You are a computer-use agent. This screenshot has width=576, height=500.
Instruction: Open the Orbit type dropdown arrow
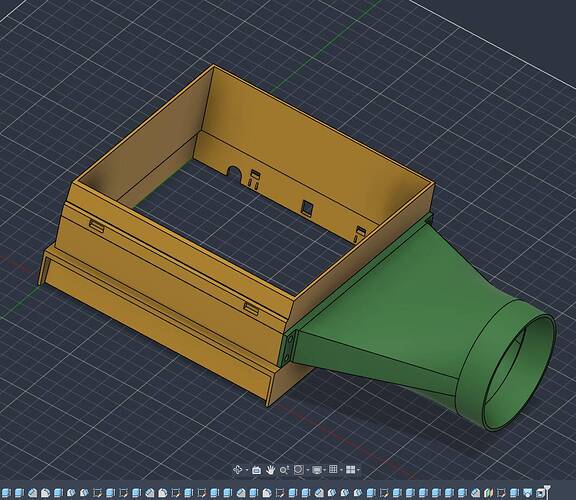tap(247, 470)
